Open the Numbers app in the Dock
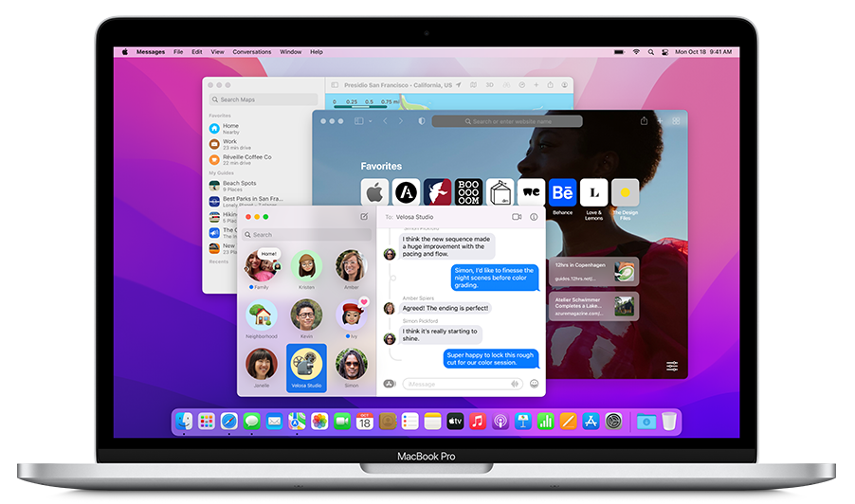Screen dimensions: 855x504 [x=545, y=422]
